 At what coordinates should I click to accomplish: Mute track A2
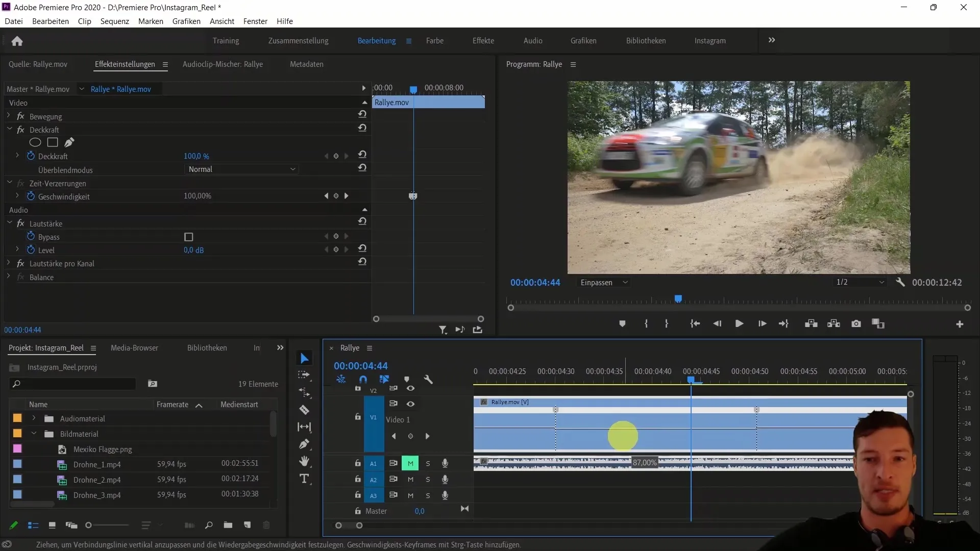pyautogui.click(x=410, y=480)
